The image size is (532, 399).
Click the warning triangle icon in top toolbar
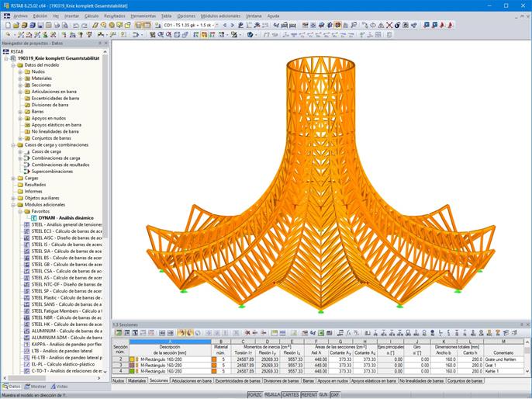tap(381, 25)
